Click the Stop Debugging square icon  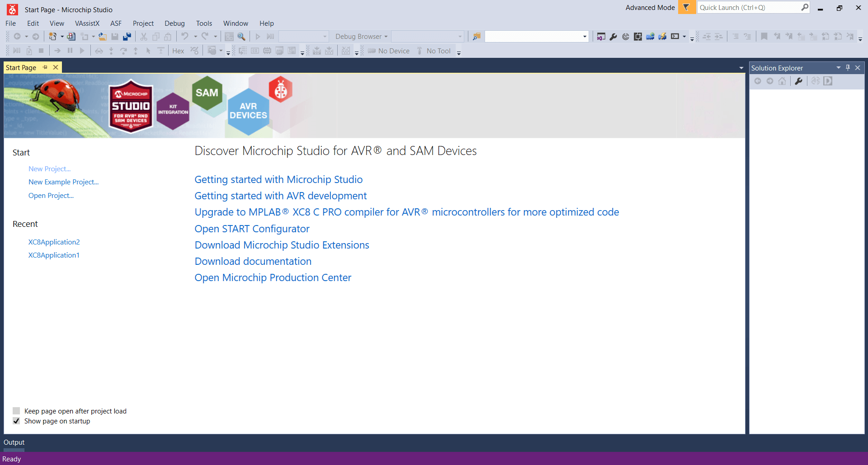point(41,51)
